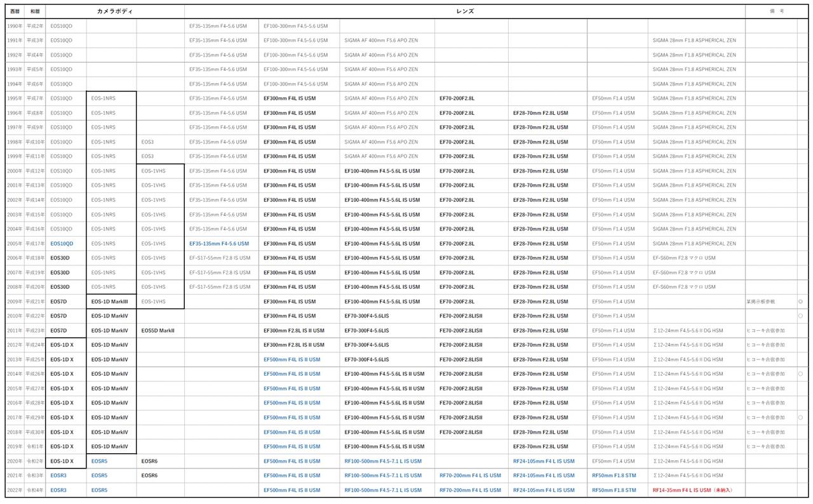This screenshot has width=813, height=504.
Task: Click the 平成2年 era cell
Action: (35, 26)
